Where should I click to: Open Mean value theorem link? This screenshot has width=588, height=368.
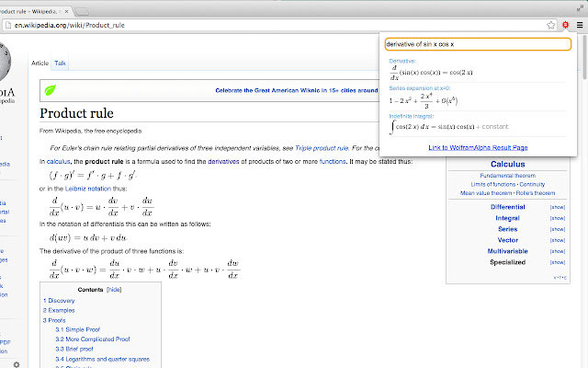pos(486,193)
